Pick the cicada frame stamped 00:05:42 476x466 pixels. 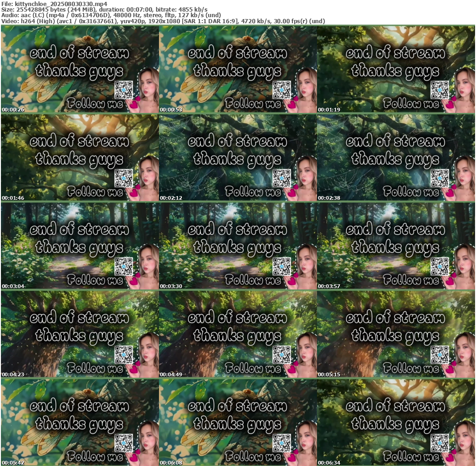pyautogui.click(x=80, y=422)
